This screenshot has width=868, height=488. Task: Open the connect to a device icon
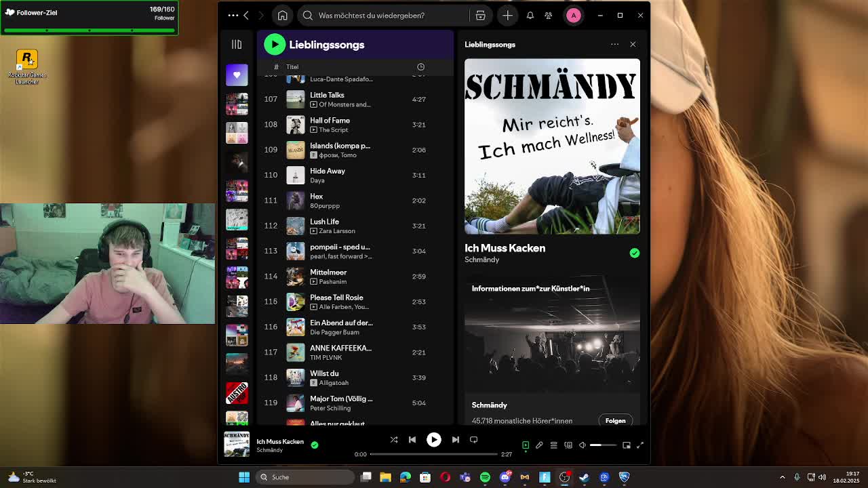568,445
